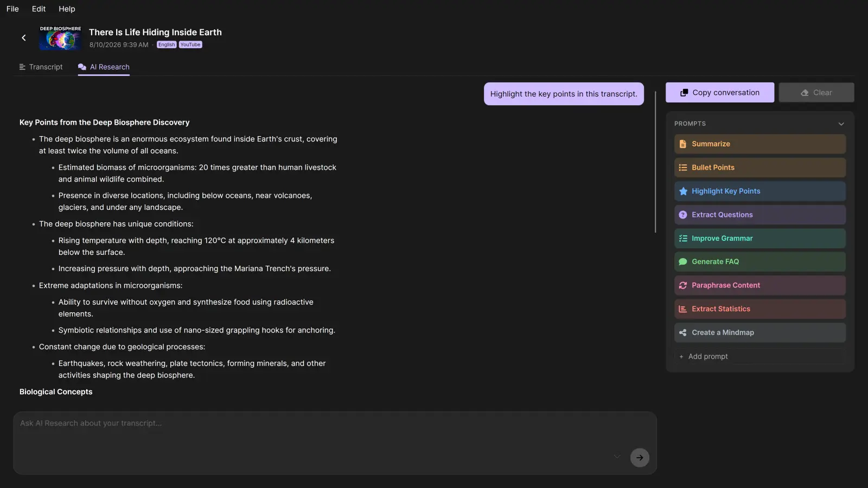
Task: Run the Summarize prompt
Action: (759, 144)
